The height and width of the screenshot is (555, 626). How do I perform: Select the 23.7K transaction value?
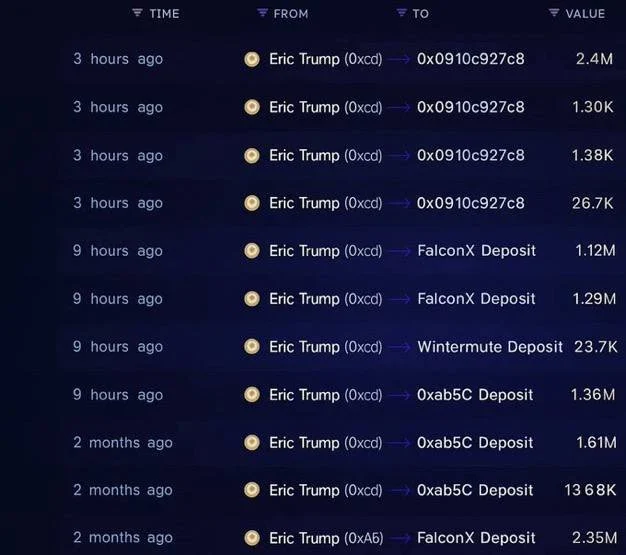pyautogui.click(x=595, y=347)
